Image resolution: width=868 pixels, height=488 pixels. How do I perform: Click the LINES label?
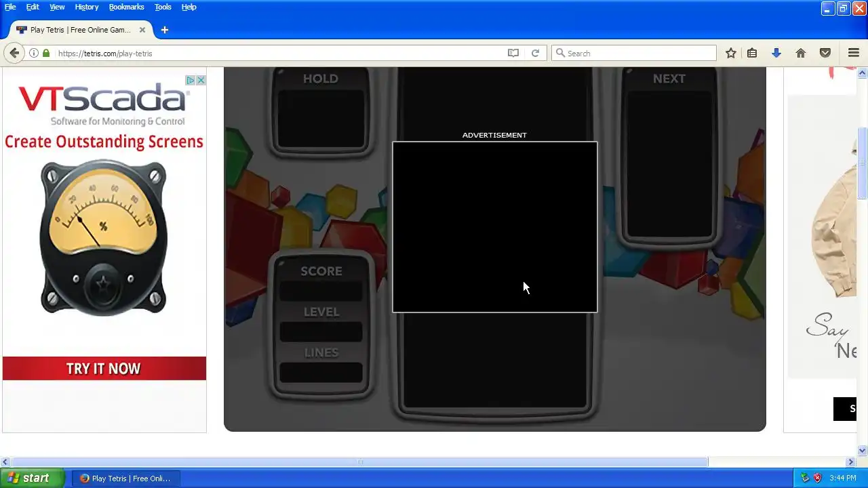pyautogui.click(x=321, y=352)
